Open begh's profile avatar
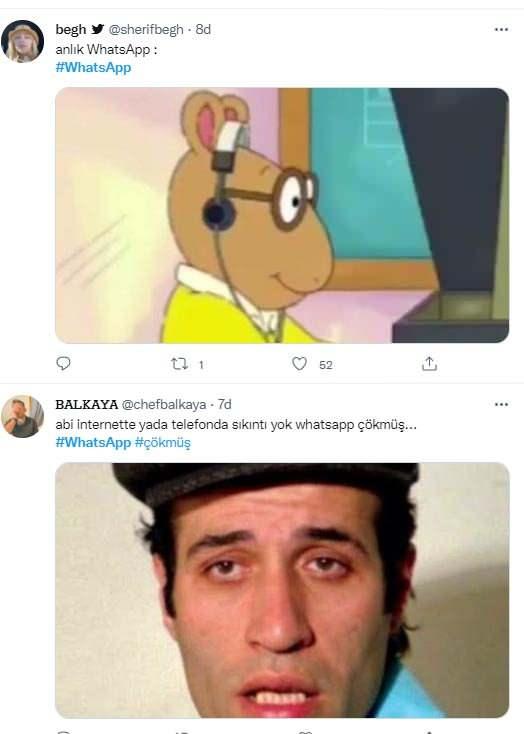Screen dimensions: 524x734 pos(22,41)
